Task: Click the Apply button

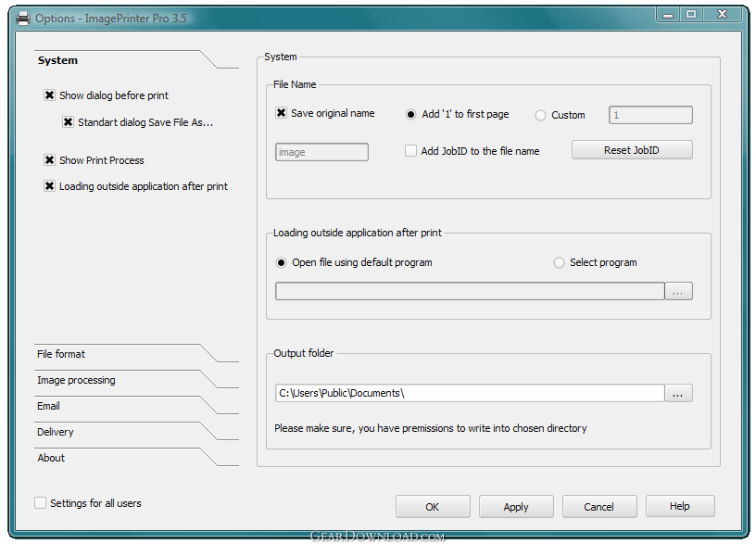Action: (516, 506)
